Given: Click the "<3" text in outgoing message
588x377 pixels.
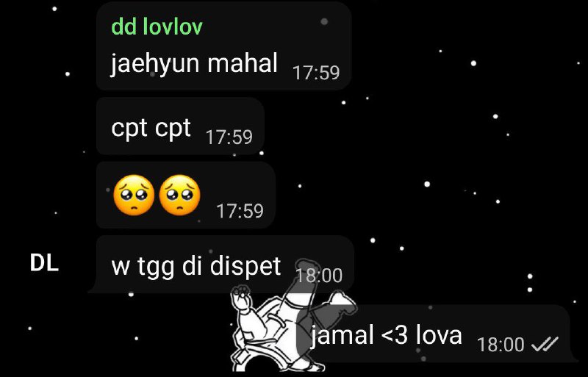Looking at the screenshot, I should 394,335.
